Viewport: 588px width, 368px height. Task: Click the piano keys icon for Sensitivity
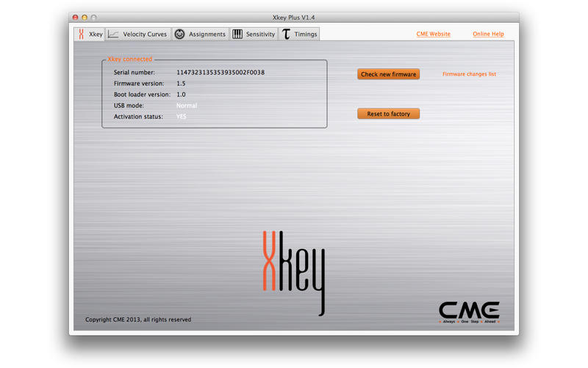237,34
